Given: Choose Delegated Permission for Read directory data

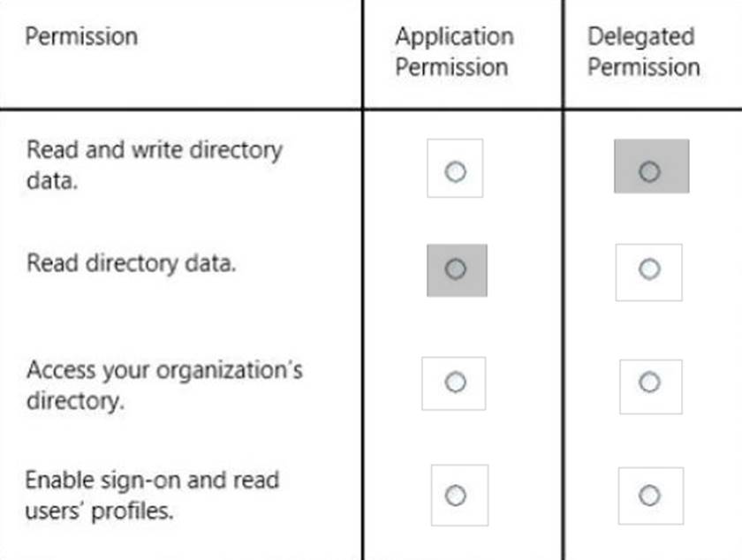Looking at the screenshot, I should point(649,269).
